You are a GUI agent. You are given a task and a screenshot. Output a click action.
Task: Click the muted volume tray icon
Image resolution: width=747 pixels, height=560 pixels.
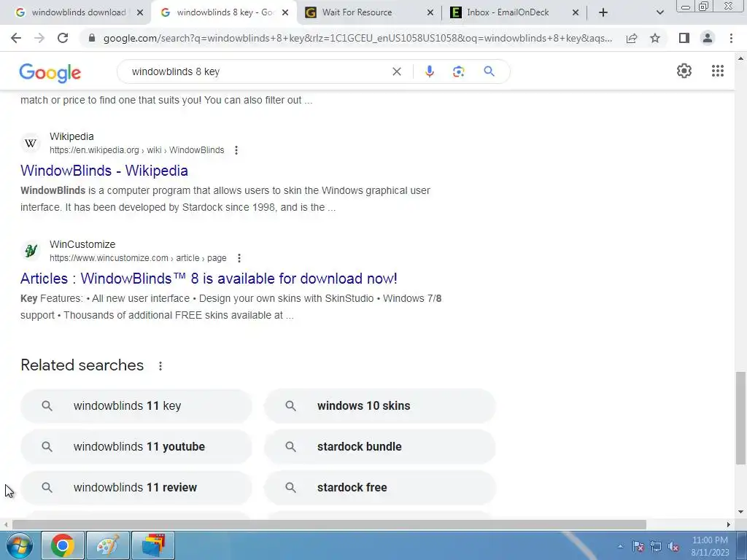pyautogui.click(x=673, y=547)
